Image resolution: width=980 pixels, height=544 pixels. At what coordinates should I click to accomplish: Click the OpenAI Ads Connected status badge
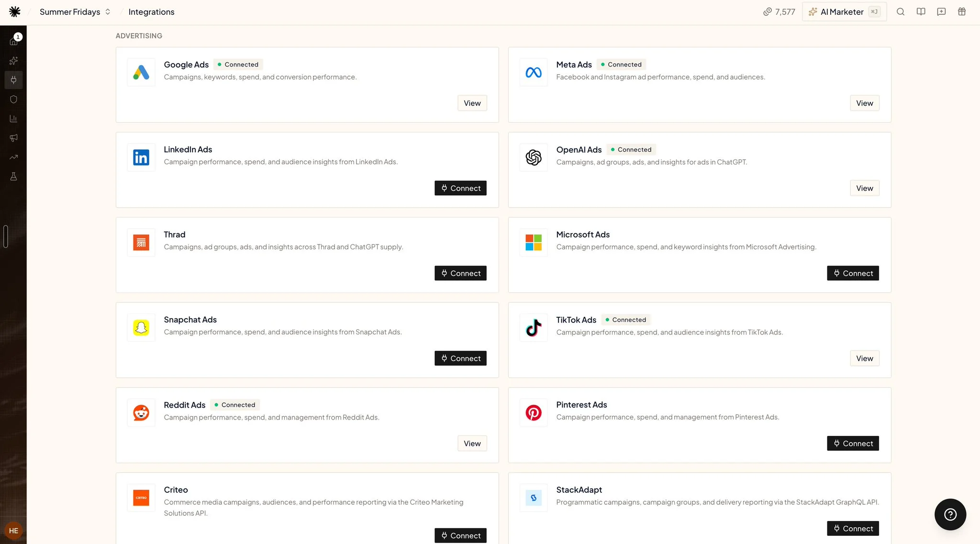[x=631, y=150]
